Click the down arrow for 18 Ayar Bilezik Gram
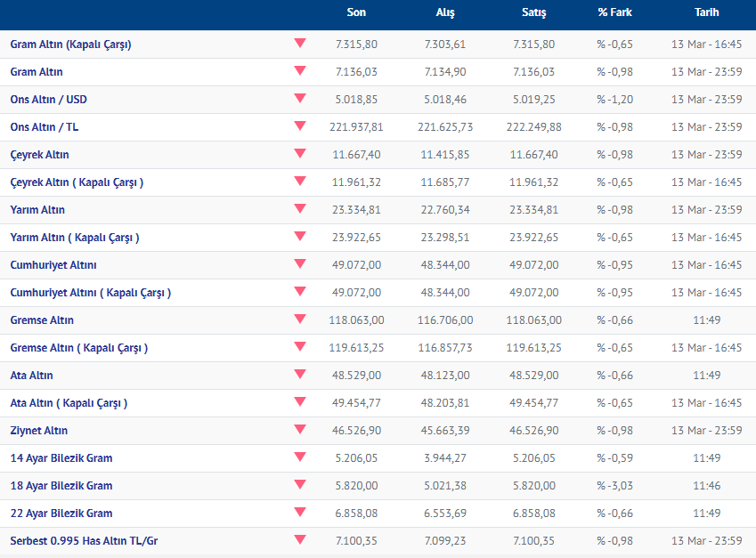Viewport: 756px width, 558px height. click(299, 484)
